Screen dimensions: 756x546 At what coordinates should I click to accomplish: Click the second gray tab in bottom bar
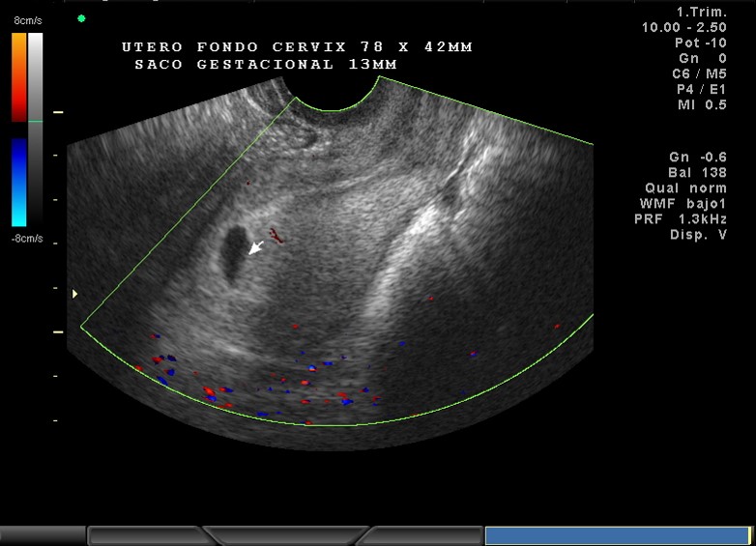click(x=145, y=535)
